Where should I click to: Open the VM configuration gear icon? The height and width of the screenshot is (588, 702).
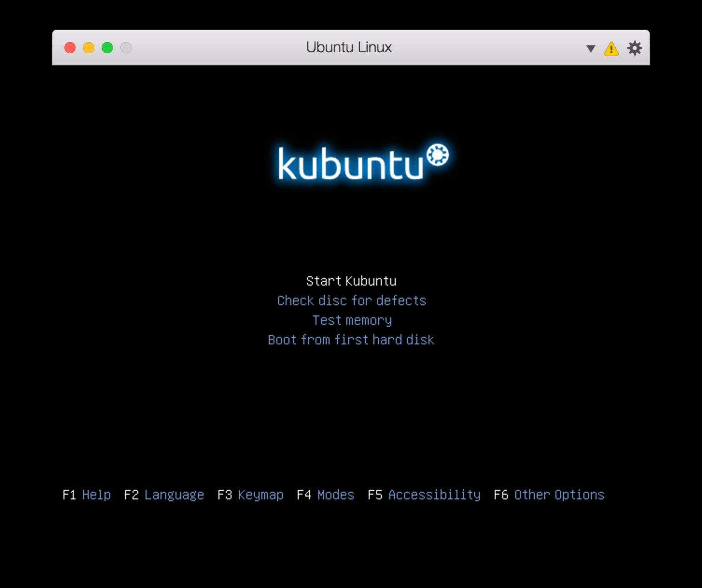(x=634, y=48)
